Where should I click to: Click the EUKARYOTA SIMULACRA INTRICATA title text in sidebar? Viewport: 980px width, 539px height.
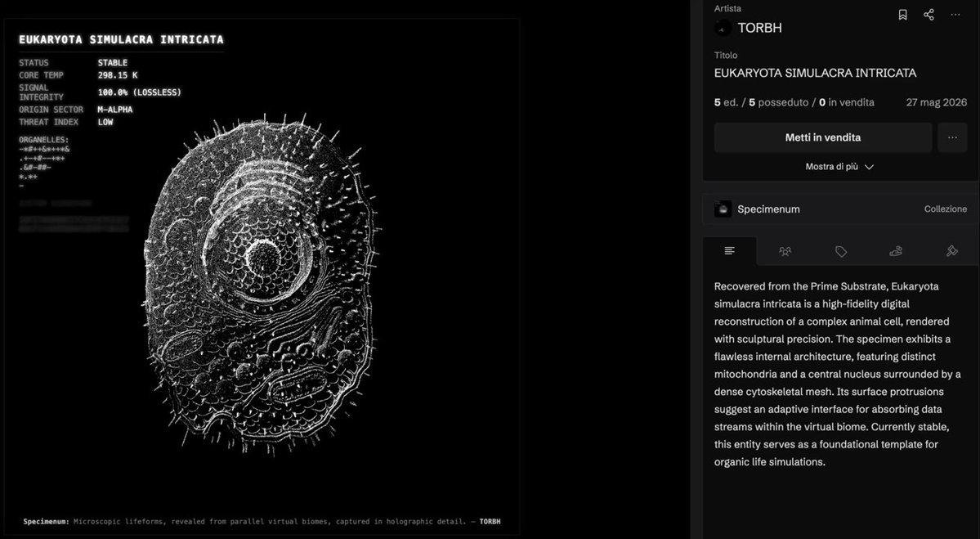815,73
